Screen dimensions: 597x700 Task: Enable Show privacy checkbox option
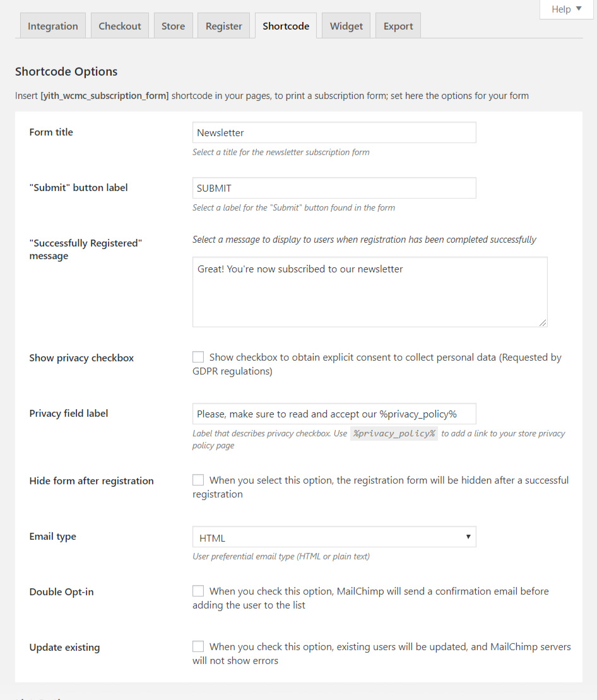click(198, 357)
